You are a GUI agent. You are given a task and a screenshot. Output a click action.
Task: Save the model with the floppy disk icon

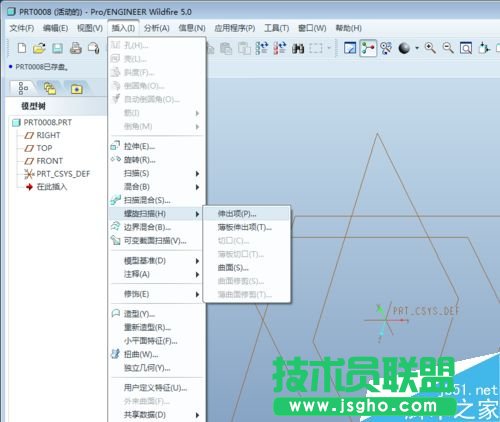[x=57, y=48]
